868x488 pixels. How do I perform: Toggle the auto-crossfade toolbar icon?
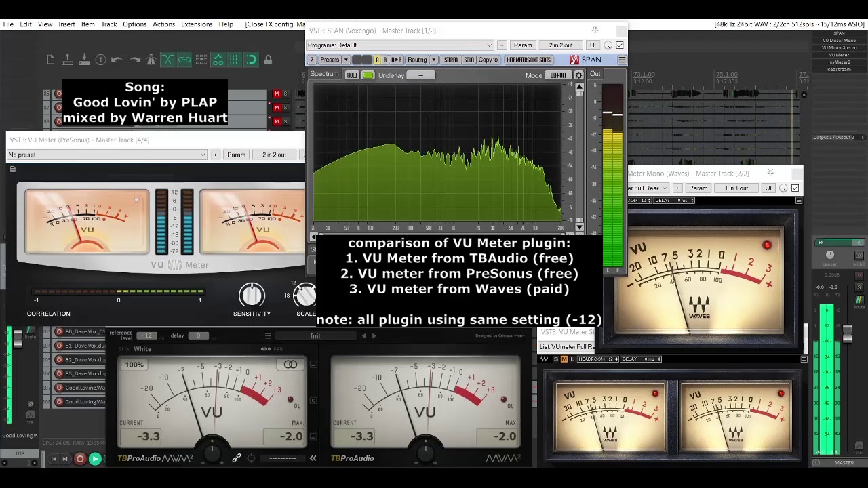tap(167, 60)
